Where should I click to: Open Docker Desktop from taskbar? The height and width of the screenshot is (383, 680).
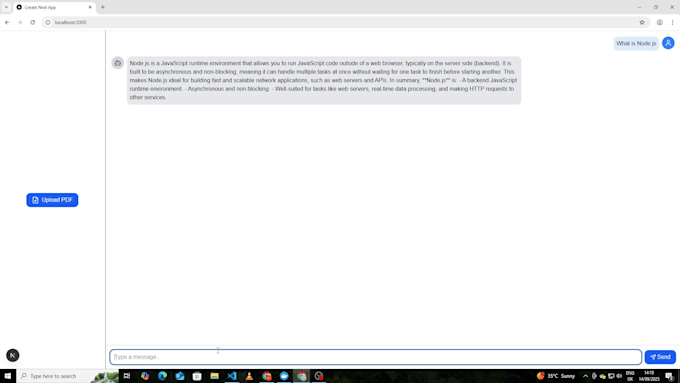pyautogui.click(x=284, y=376)
